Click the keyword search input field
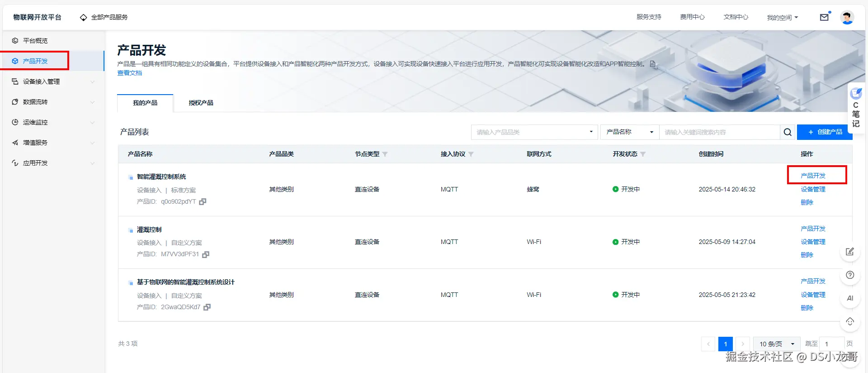 [720, 132]
